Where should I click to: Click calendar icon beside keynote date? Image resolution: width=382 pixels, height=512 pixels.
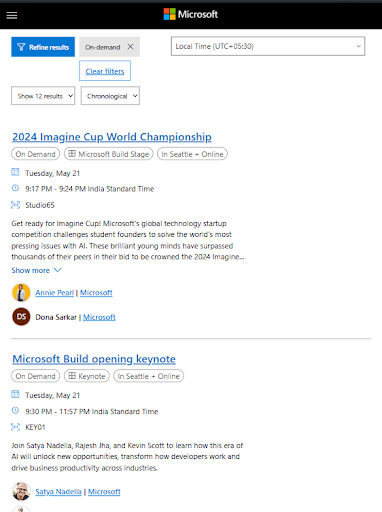15,394
